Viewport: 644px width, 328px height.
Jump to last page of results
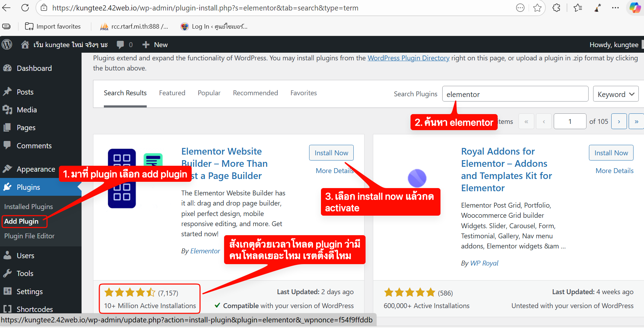click(636, 121)
